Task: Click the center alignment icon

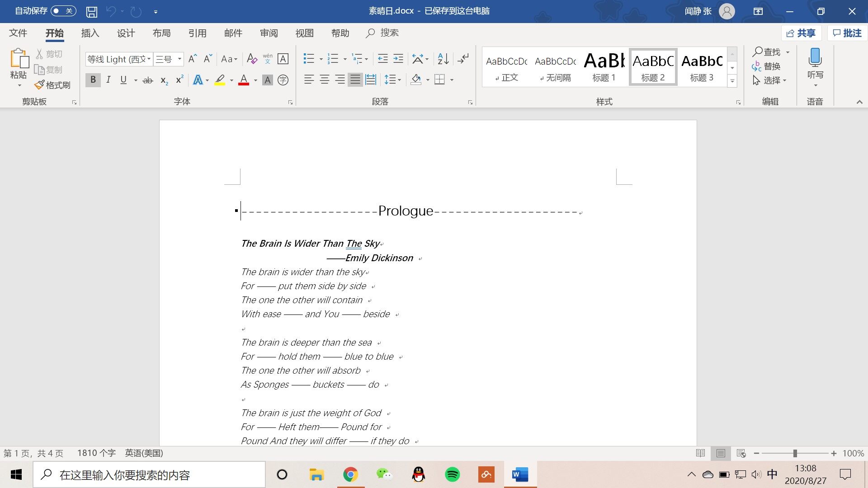Action: [x=325, y=80]
